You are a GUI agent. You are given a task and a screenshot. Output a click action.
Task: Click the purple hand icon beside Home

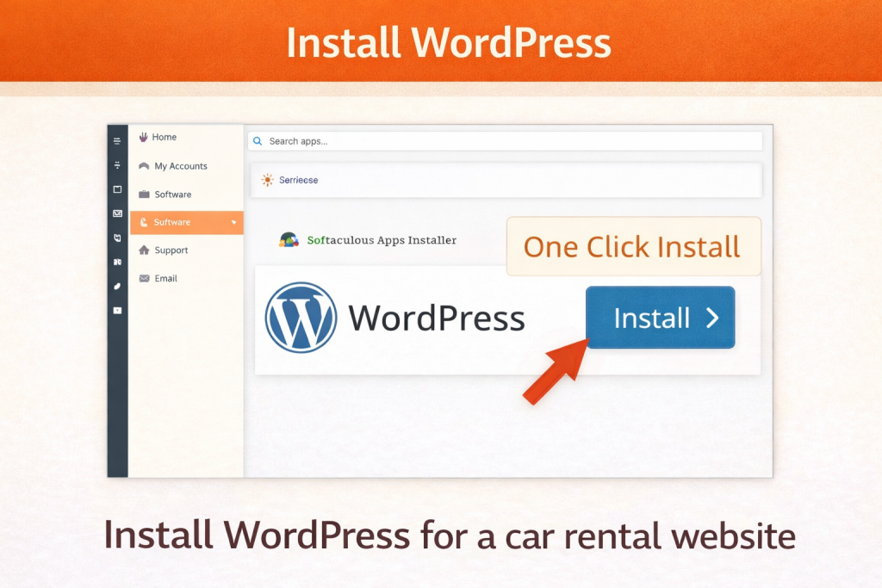click(x=144, y=137)
